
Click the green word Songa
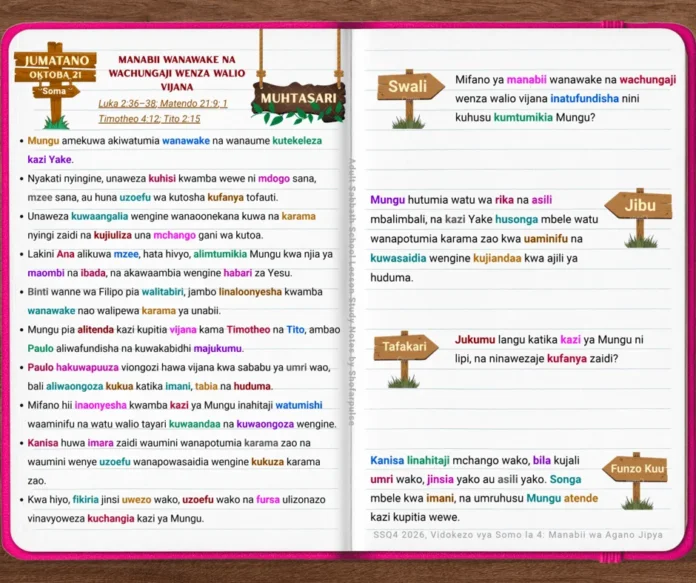coord(565,480)
